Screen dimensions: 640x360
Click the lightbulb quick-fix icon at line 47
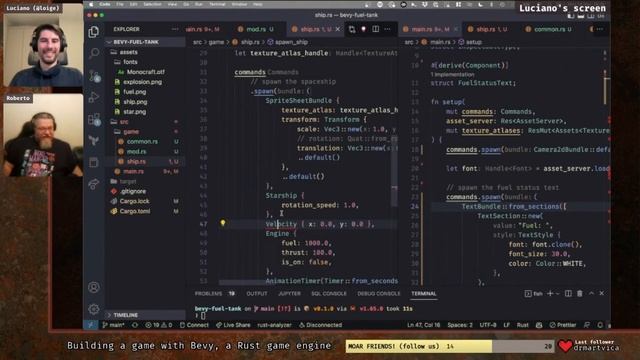(x=223, y=223)
